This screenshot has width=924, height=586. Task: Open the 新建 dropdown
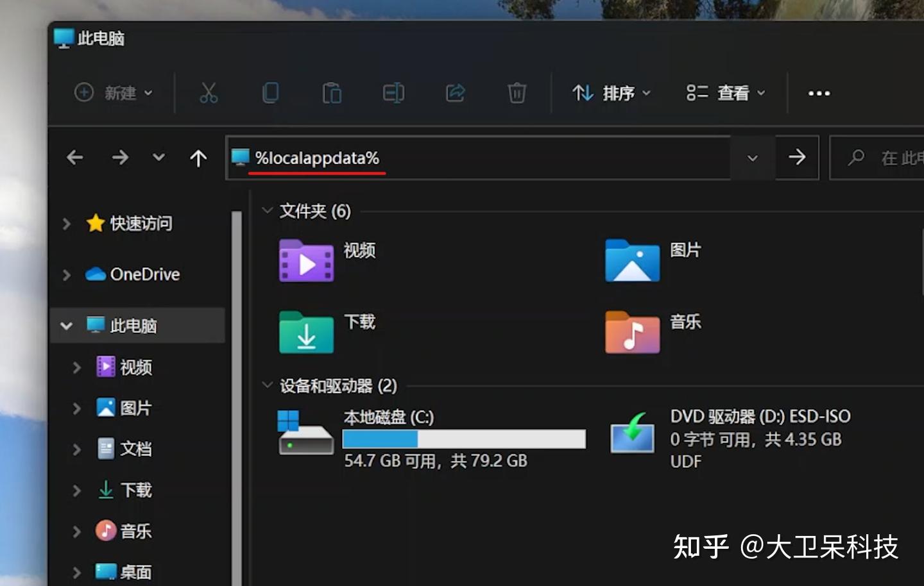click(114, 93)
